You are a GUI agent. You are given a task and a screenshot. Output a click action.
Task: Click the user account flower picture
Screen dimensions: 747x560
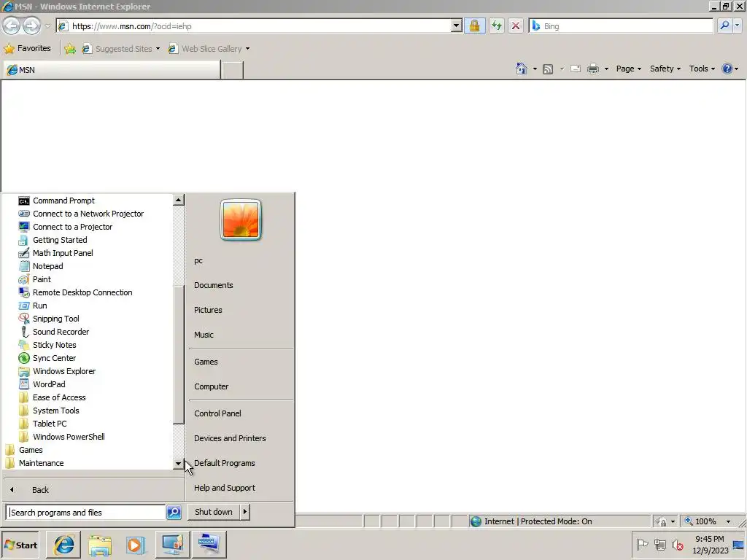tap(241, 219)
